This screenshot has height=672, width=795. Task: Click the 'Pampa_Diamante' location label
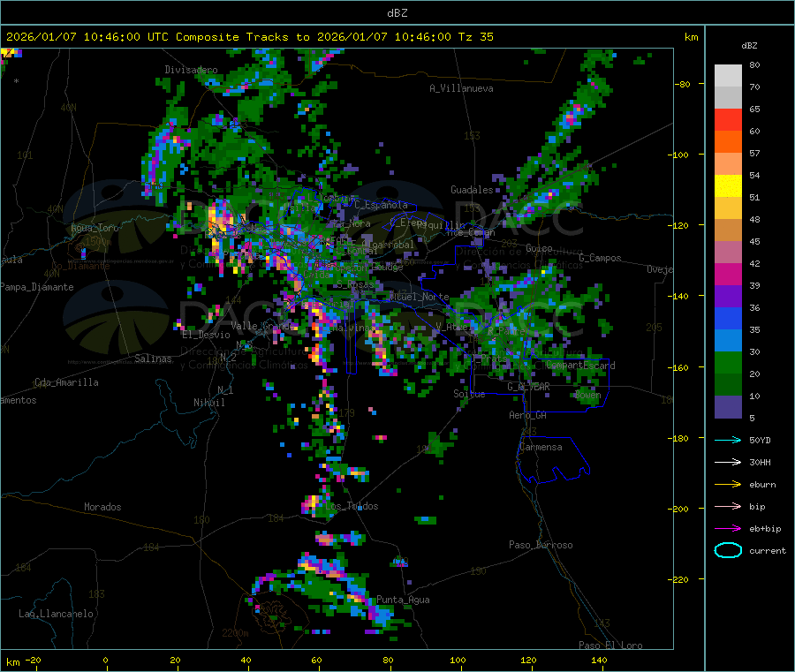click(37, 287)
